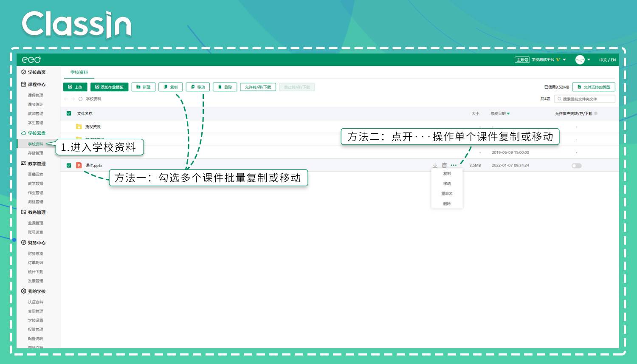Viewport: 637px width, 364px height.
Task: Open 财务总览 in the sidebar
Action: [36, 254]
